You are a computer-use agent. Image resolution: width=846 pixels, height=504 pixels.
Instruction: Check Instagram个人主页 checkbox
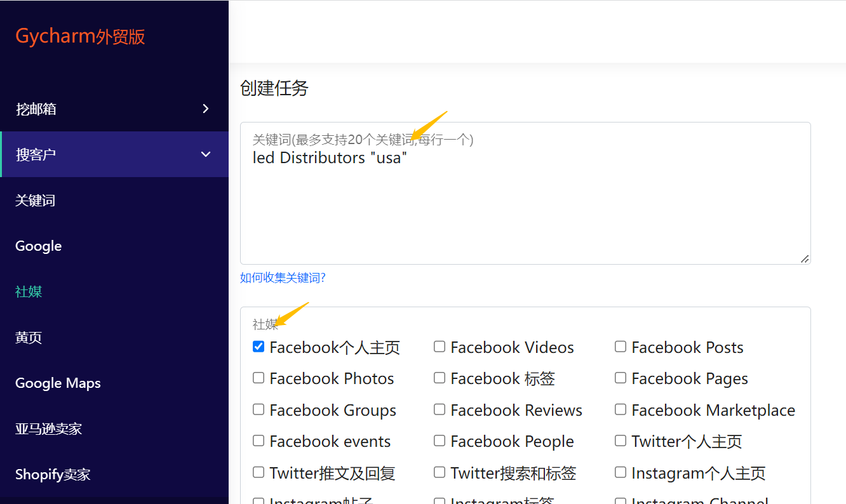click(621, 472)
